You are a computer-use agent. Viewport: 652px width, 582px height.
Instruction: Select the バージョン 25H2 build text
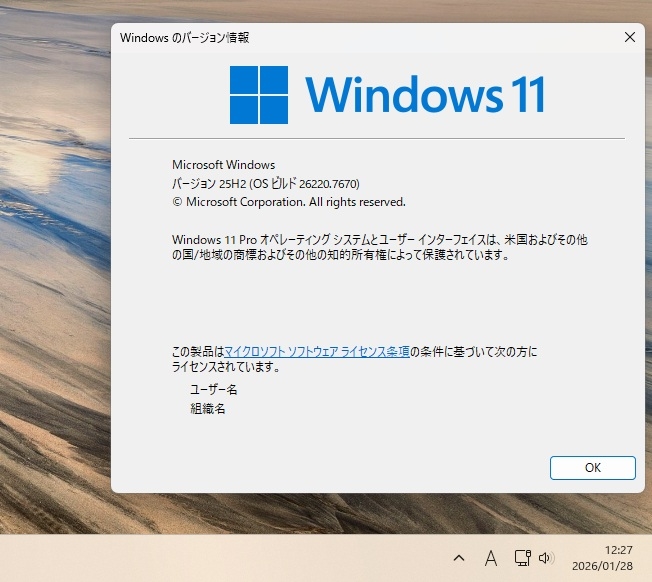pos(266,183)
